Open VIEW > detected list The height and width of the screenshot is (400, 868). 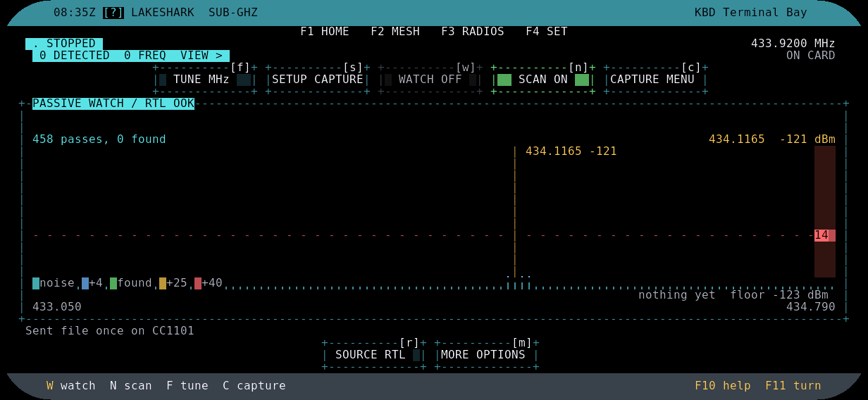point(201,56)
